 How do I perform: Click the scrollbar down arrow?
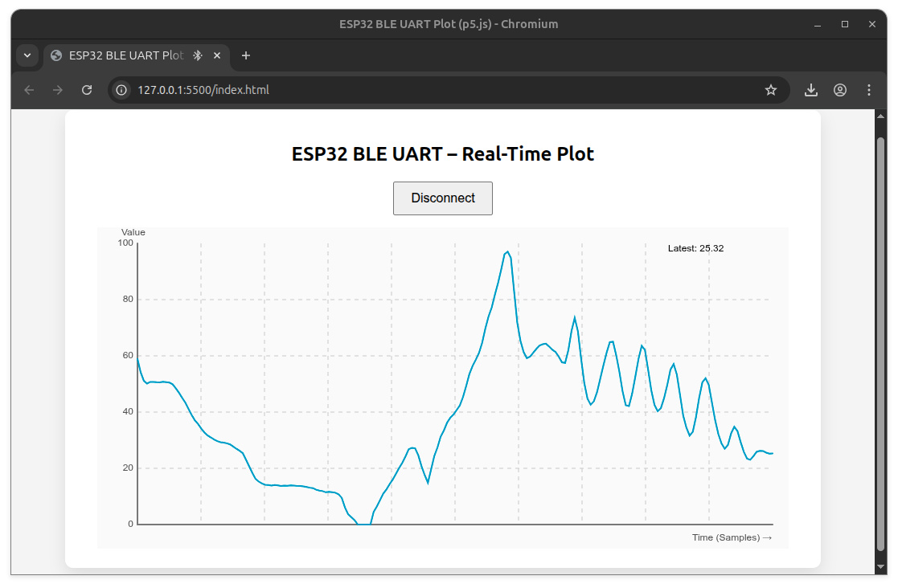point(880,568)
